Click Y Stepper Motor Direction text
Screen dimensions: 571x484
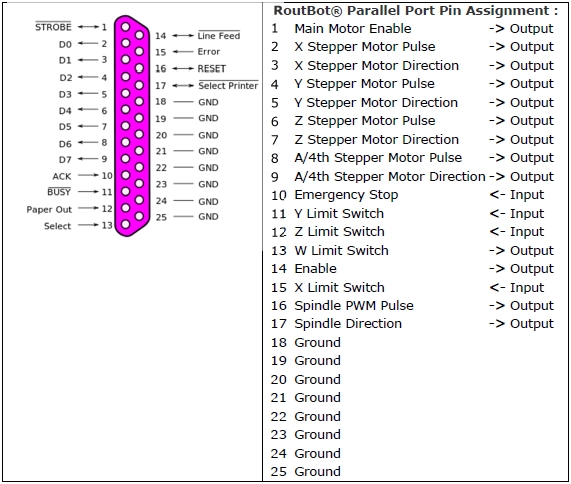pos(376,103)
